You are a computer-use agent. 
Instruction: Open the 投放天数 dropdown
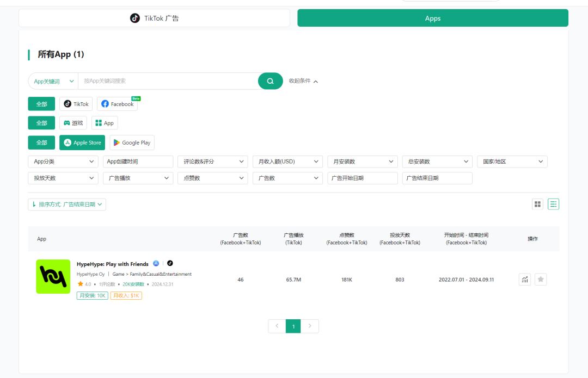point(63,178)
